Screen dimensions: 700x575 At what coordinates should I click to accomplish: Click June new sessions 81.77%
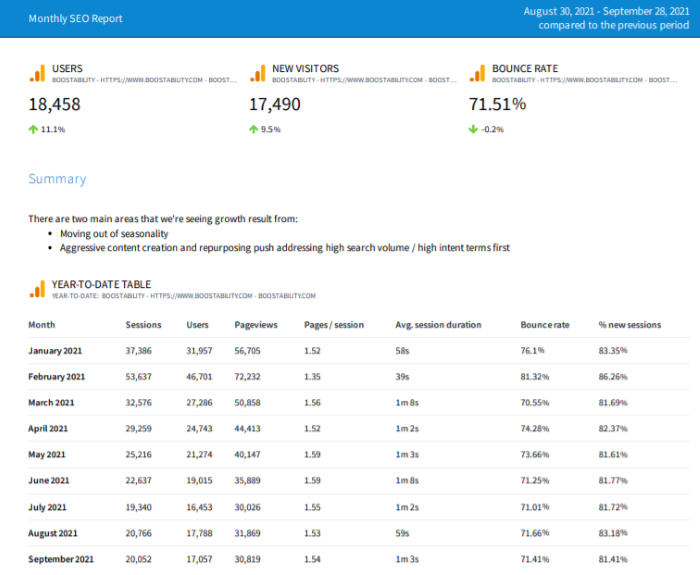click(x=612, y=480)
